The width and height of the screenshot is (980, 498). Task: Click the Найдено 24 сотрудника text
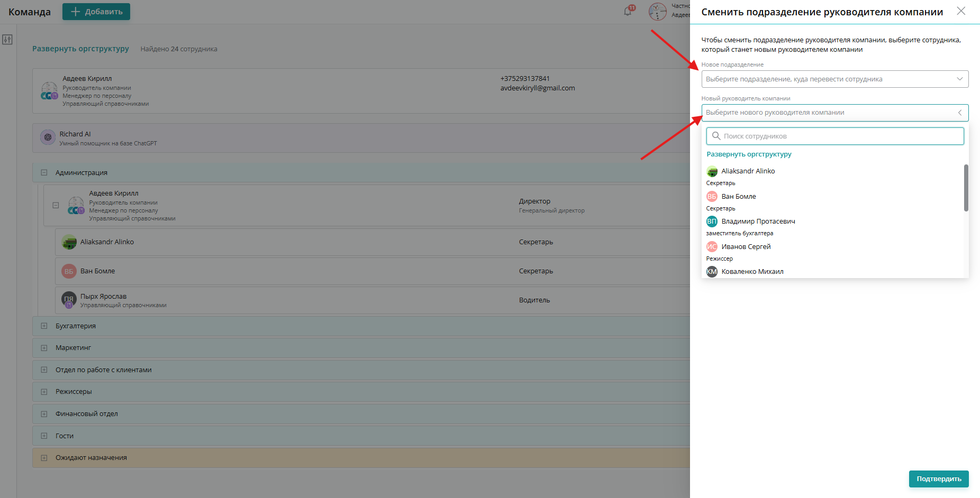[x=179, y=49]
